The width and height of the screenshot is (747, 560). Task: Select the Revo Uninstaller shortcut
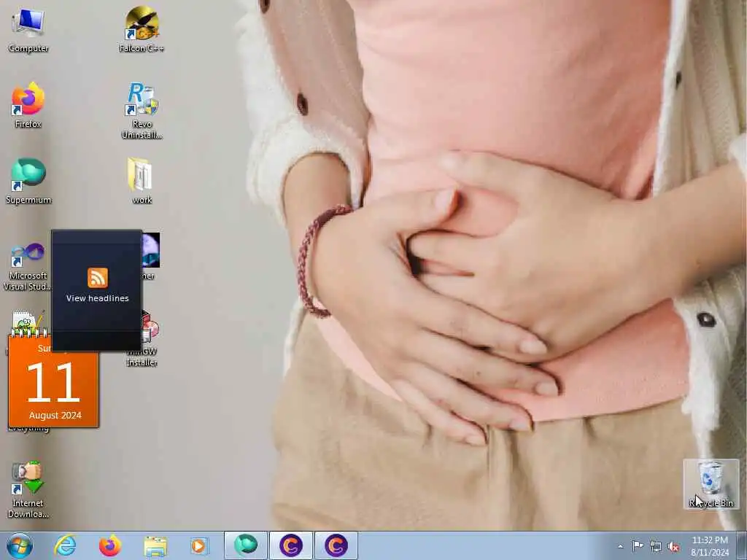click(x=142, y=111)
